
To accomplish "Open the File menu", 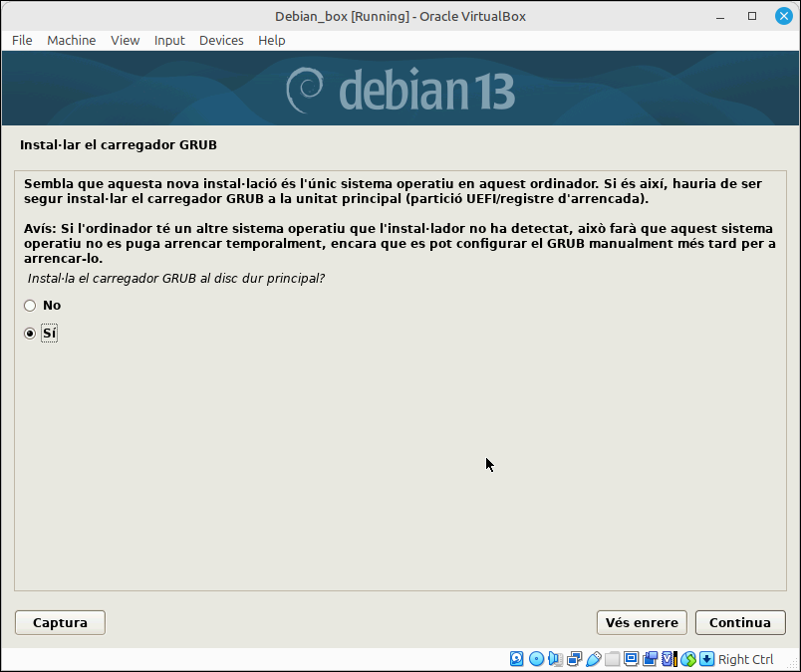I will [22, 41].
